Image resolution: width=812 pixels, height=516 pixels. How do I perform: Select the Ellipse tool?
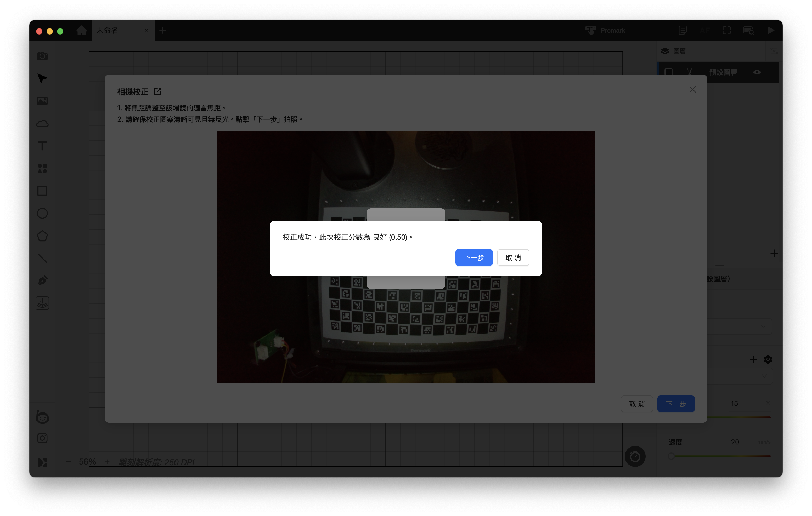tap(42, 213)
